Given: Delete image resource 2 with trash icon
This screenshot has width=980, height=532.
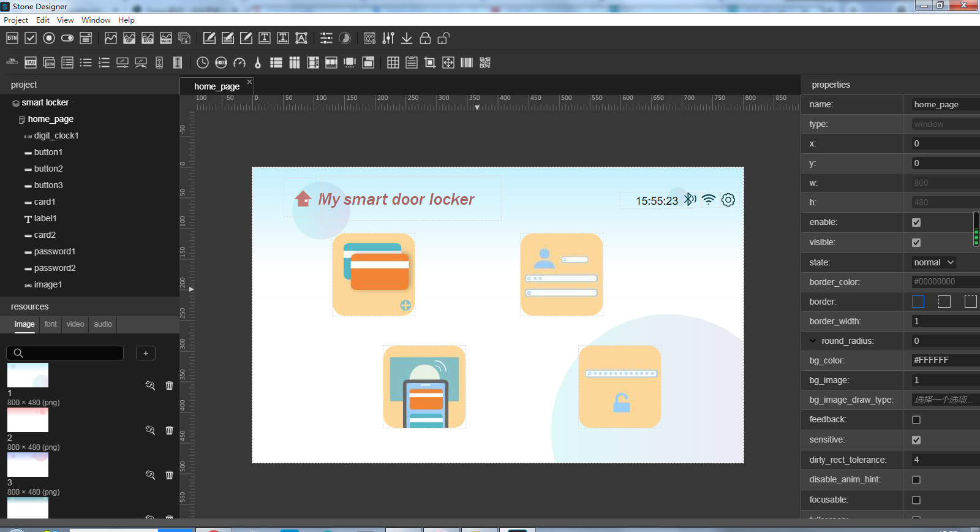Looking at the screenshot, I should coord(169,430).
